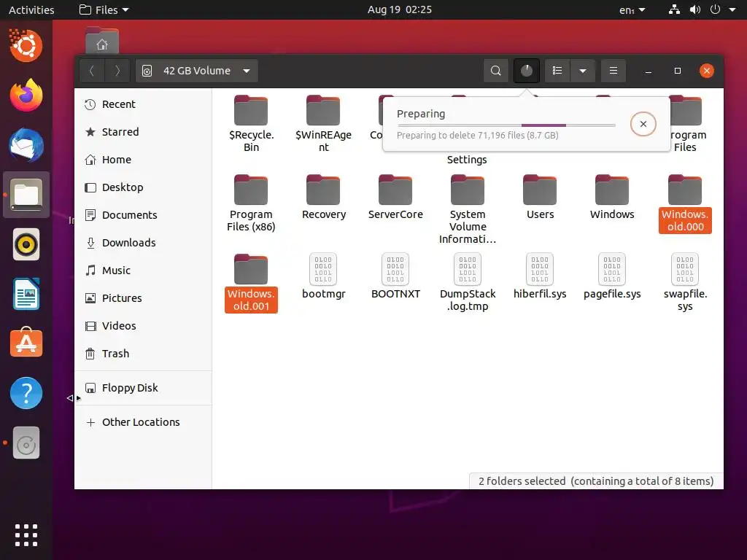Open Ubuntu Software from the dock
This screenshot has height=560, width=747.
pyautogui.click(x=26, y=343)
